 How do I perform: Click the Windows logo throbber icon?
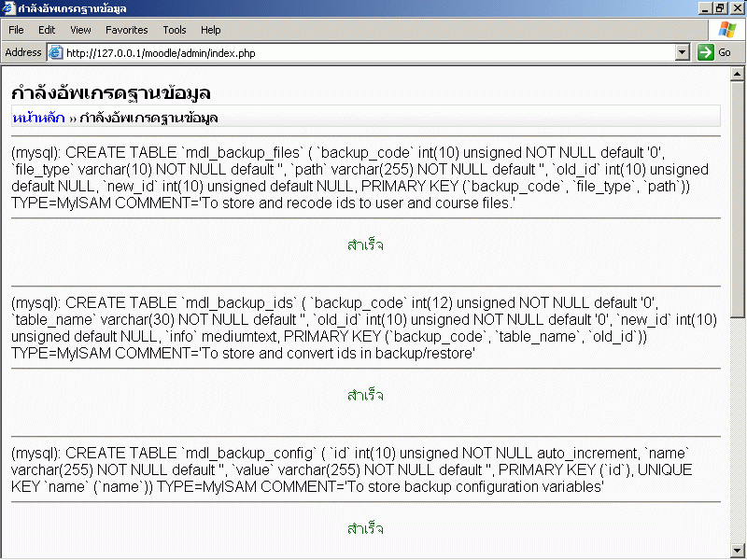click(x=726, y=30)
